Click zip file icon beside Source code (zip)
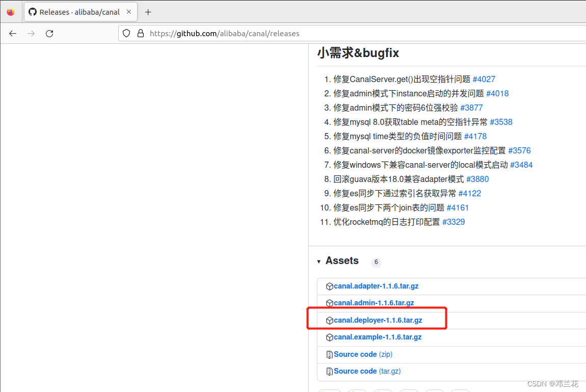Viewport: 586px width, 392px height. [x=329, y=355]
